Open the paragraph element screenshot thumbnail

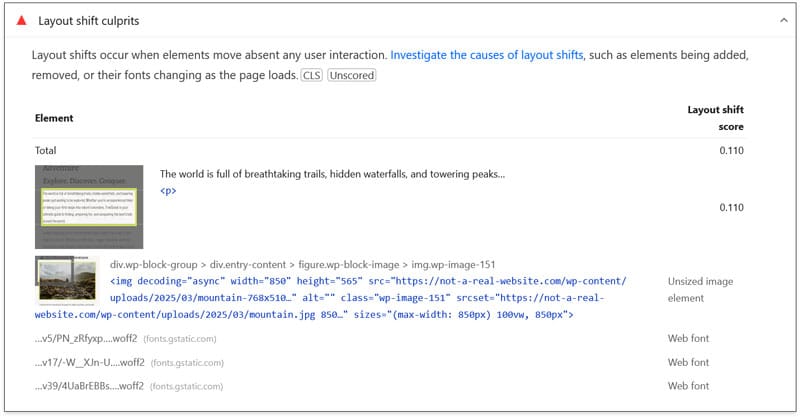pos(89,207)
